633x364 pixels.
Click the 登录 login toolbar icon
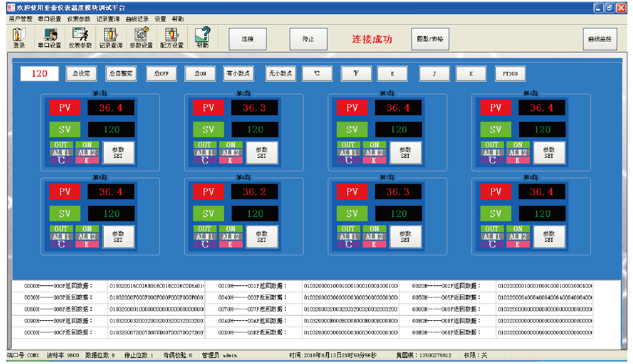click(19, 38)
